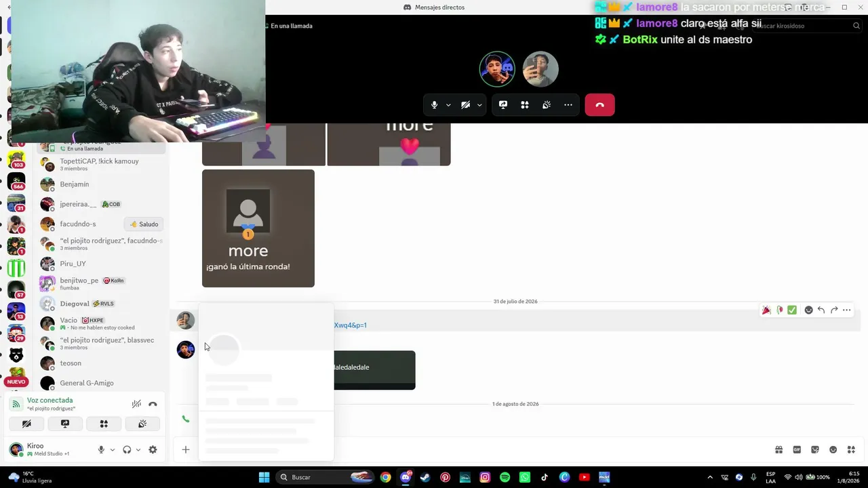This screenshot has width=868, height=488.
Task: Open WhatsApp from the taskbar
Action: tap(524, 477)
